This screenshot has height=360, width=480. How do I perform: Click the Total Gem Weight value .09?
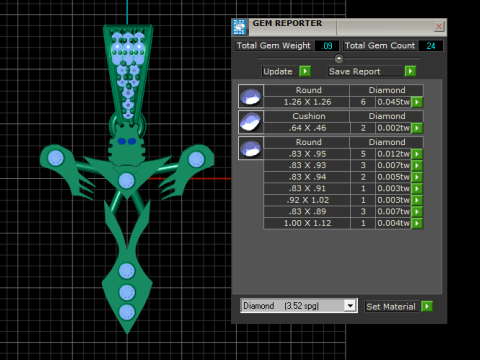(x=327, y=46)
